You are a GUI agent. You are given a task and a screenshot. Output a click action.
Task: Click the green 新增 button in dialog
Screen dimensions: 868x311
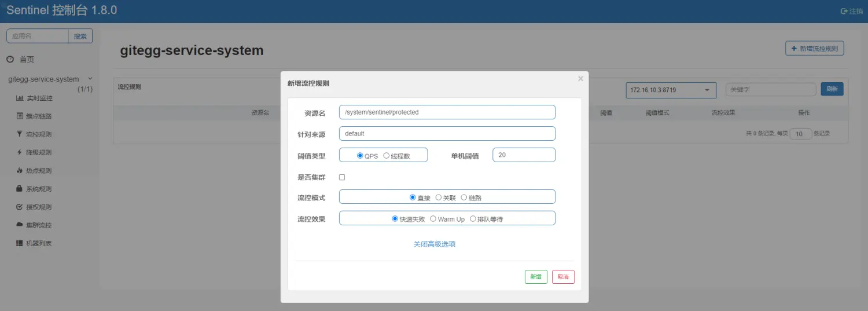click(536, 277)
